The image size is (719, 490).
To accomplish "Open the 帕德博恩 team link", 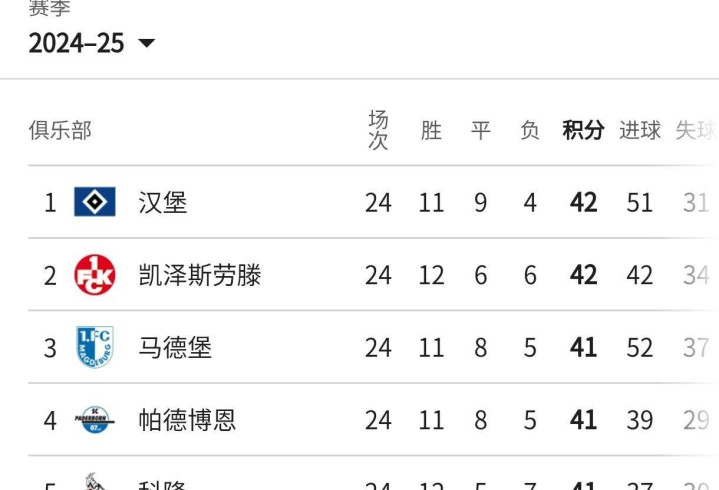I will [x=187, y=420].
